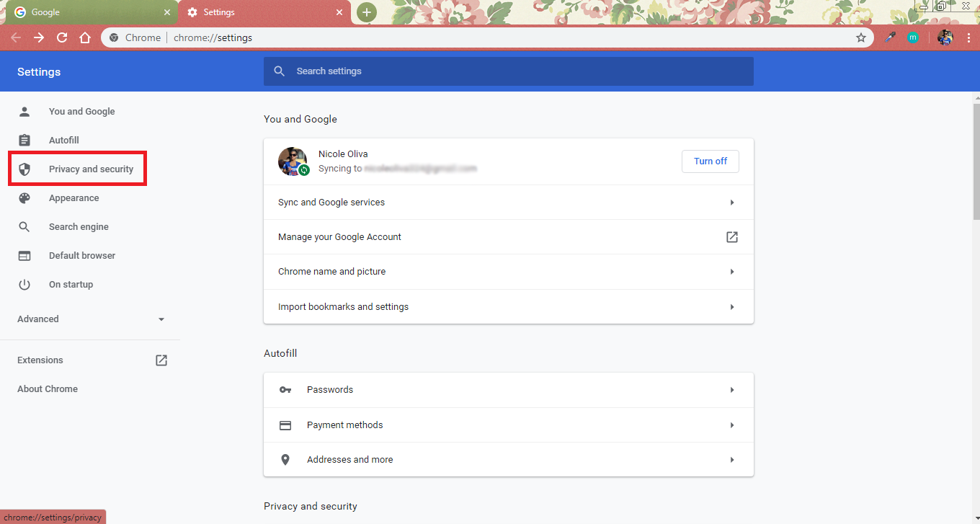Viewport: 980px width, 524px height.
Task: Go to the Home page icon
Action: (85, 37)
